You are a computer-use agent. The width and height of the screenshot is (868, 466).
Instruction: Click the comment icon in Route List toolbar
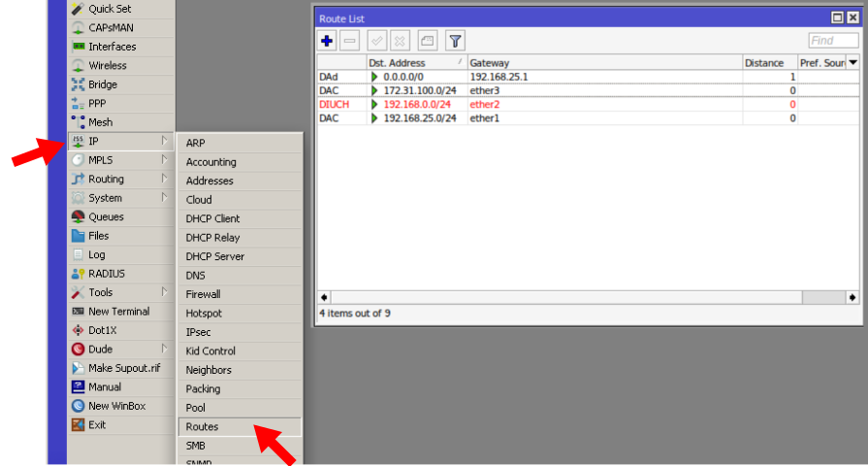pos(428,41)
